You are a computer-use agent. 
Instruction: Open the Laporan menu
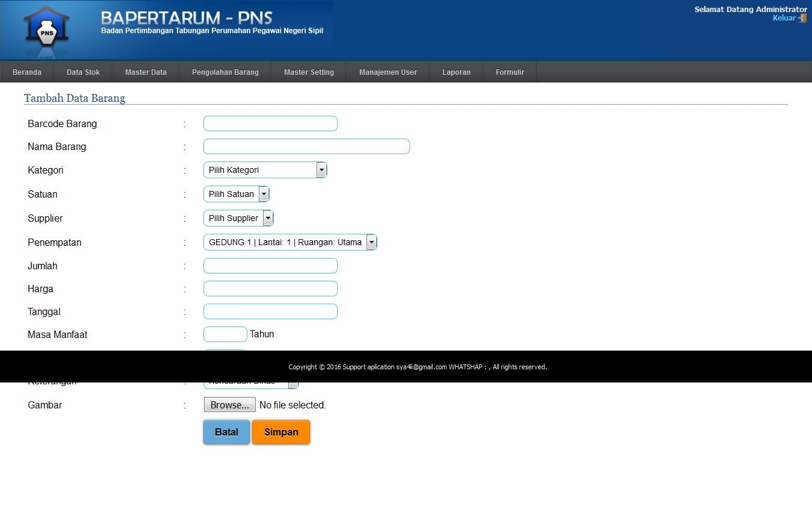[x=456, y=72]
